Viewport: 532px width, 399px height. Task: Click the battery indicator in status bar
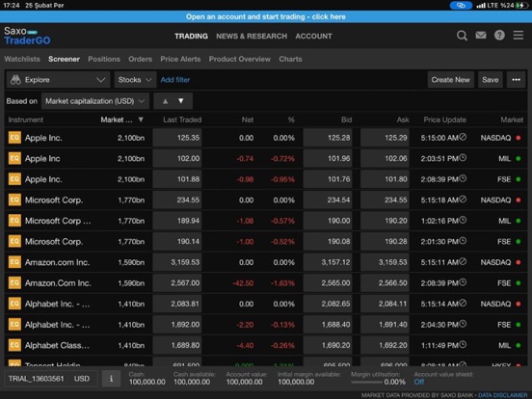point(521,5)
